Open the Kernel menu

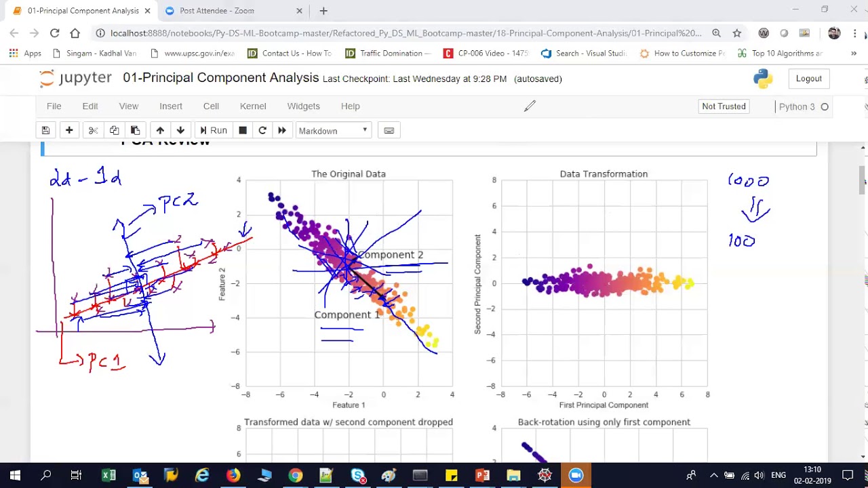coord(253,106)
